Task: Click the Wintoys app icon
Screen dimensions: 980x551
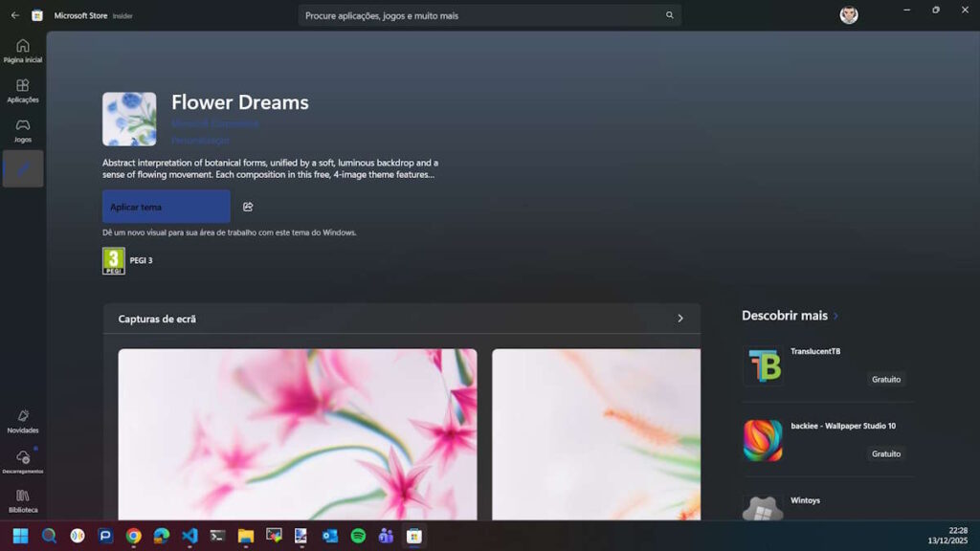Action: point(763,509)
